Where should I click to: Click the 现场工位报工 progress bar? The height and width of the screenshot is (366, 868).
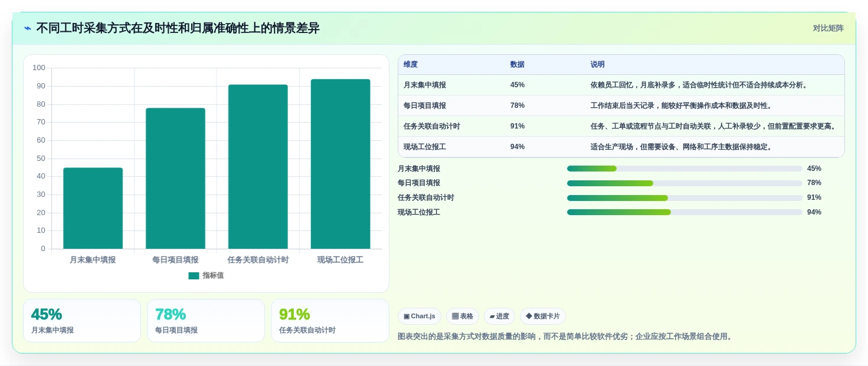684,212
